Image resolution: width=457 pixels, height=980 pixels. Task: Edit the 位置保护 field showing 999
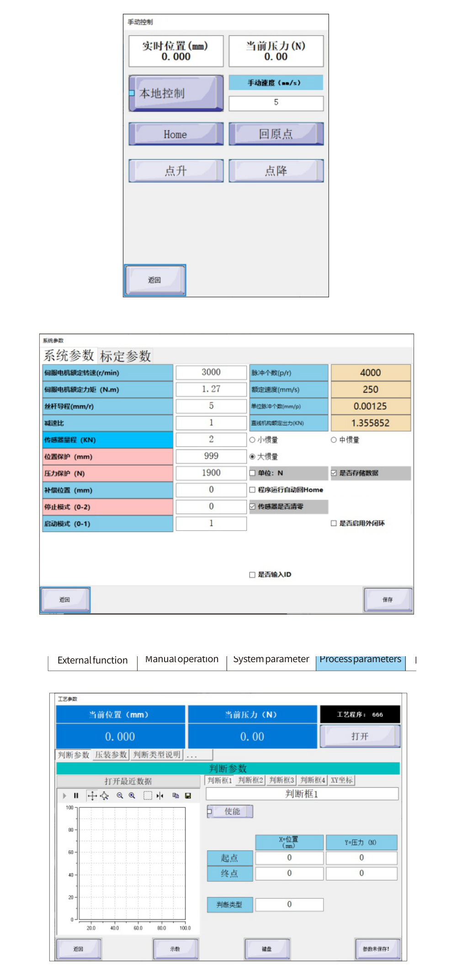click(211, 456)
